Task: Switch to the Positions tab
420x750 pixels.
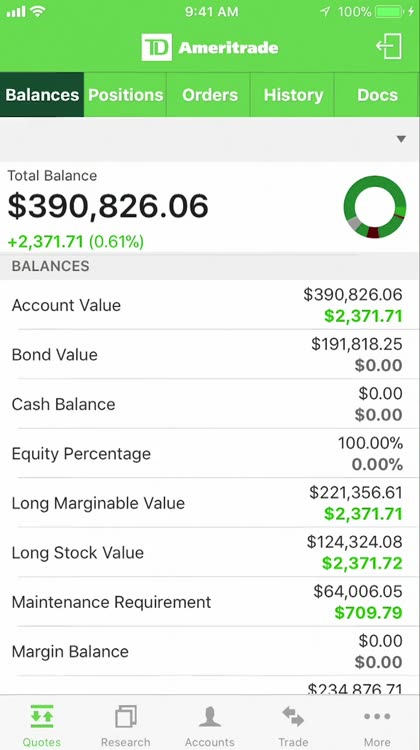Action: (x=125, y=95)
